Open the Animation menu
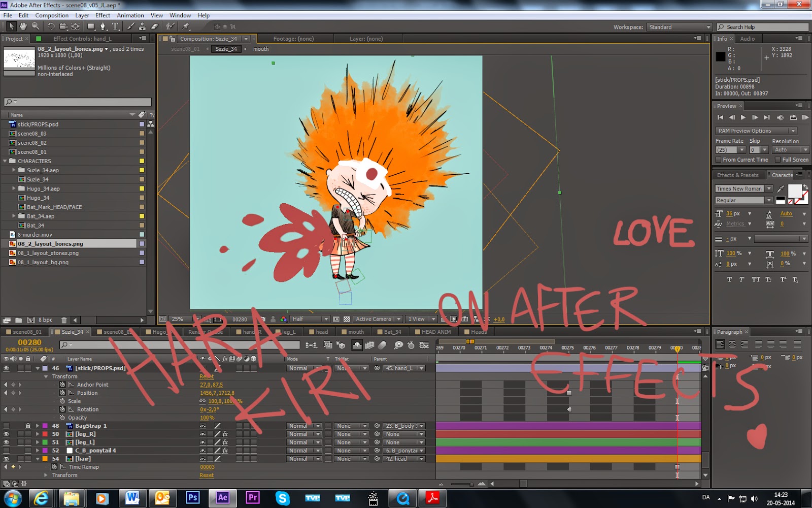Image resolution: width=812 pixels, height=508 pixels. pos(130,16)
